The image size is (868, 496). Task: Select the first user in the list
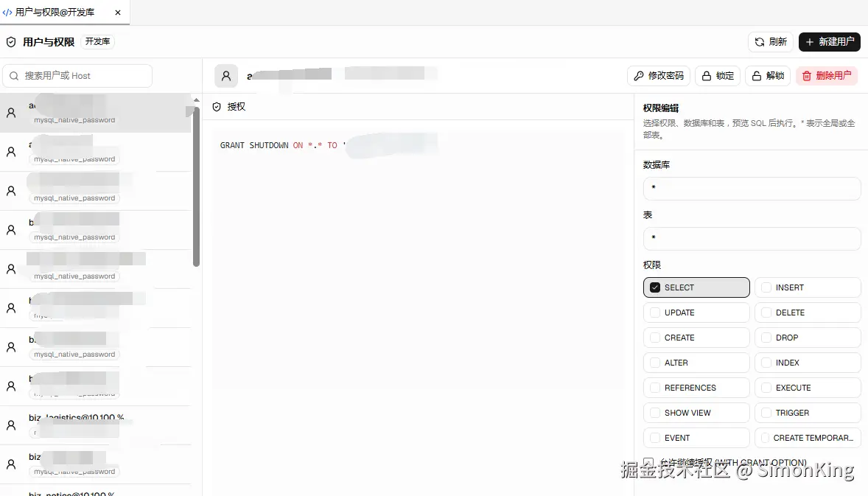click(95, 113)
